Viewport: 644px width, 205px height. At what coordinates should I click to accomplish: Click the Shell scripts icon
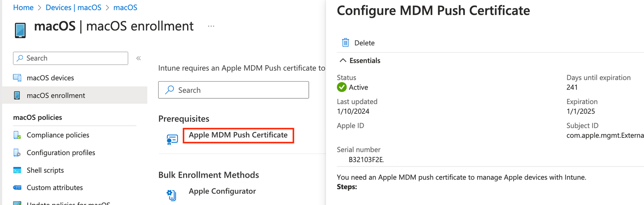pos(17,170)
